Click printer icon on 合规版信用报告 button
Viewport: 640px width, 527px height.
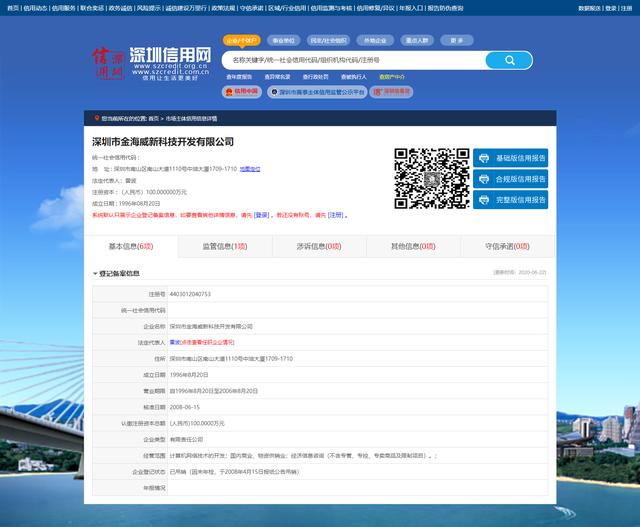(x=484, y=179)
